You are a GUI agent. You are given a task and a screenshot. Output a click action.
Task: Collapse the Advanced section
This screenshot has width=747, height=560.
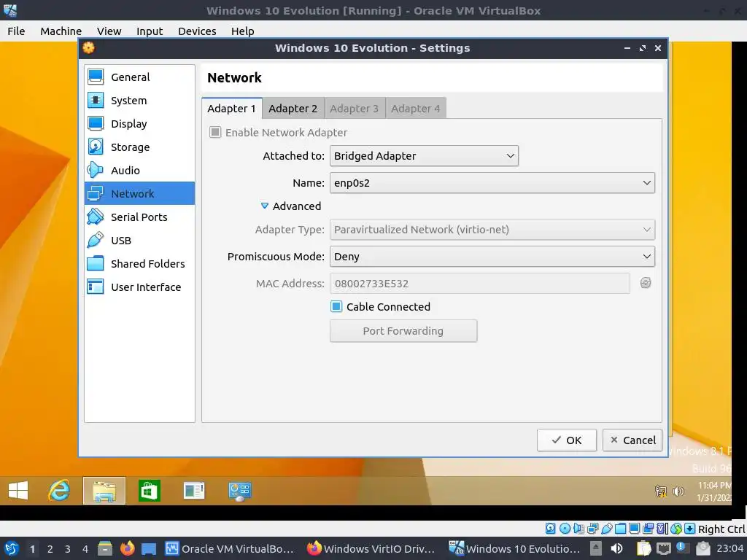(291, 206)
